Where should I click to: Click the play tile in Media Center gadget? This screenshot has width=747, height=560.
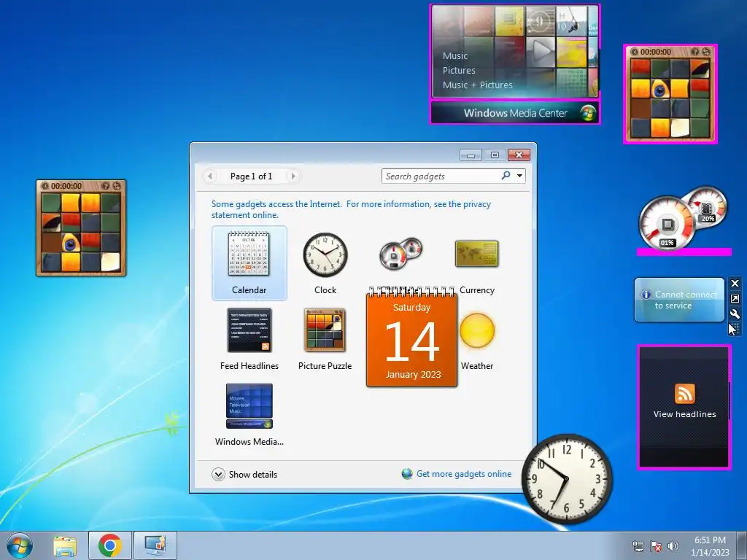point(542,50)
